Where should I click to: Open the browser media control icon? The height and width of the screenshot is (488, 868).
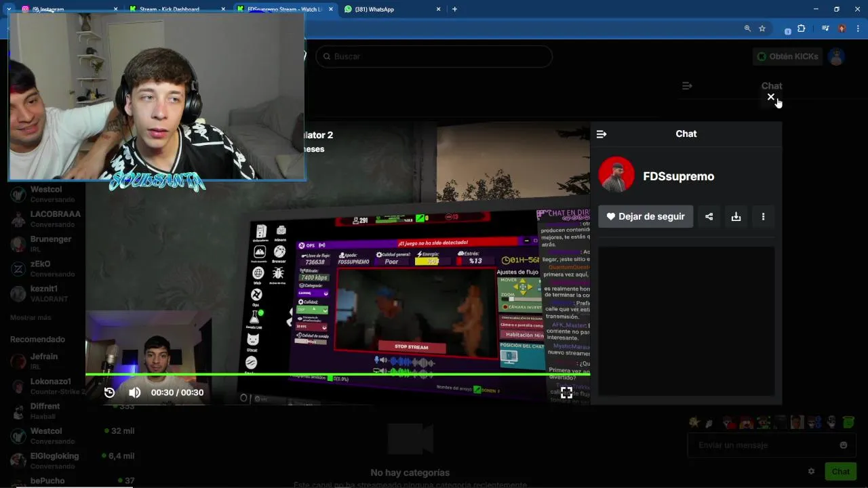pos(825,28)
